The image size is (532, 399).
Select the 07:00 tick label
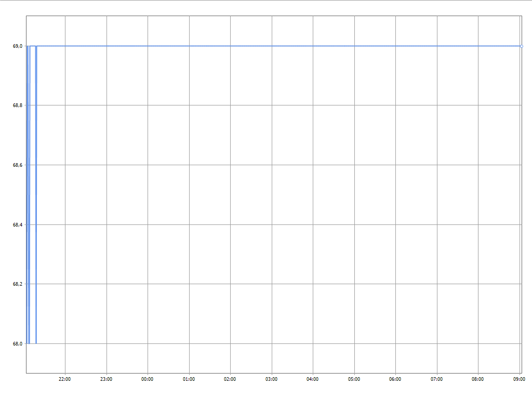(x=437, y=379)
